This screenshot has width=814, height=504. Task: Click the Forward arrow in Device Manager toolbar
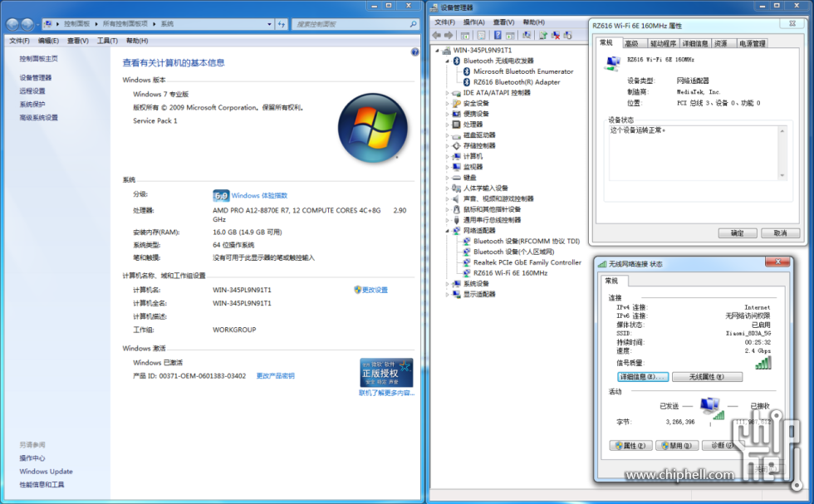pos(449,36)
